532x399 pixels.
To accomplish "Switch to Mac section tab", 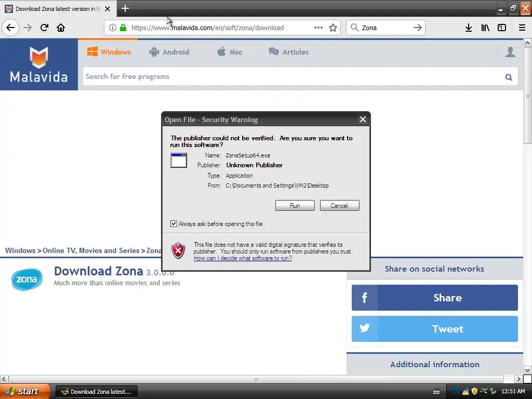I will pyautogui.click(x=230, y=52).
